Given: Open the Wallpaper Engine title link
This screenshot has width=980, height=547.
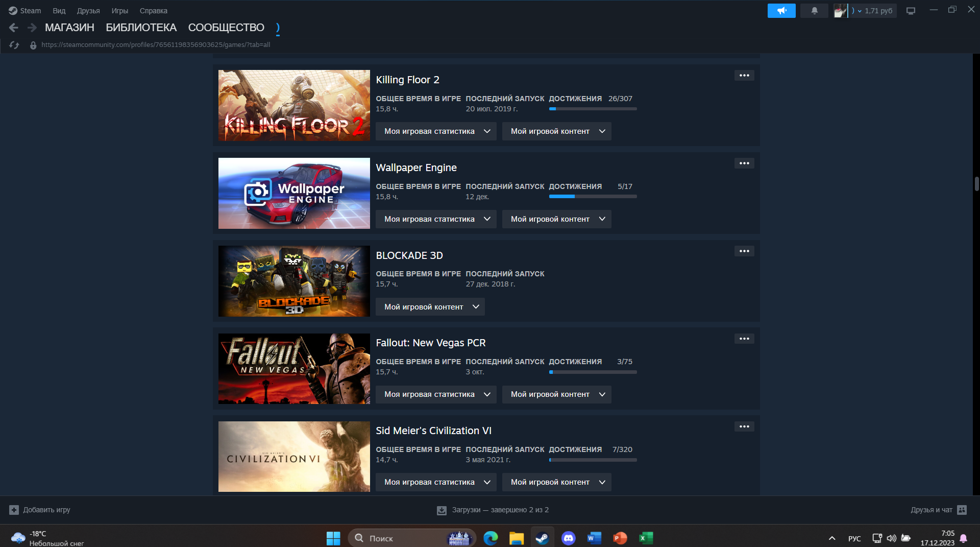Looking at the screenshot, I should pyautogui.click(x=416, y=168).
